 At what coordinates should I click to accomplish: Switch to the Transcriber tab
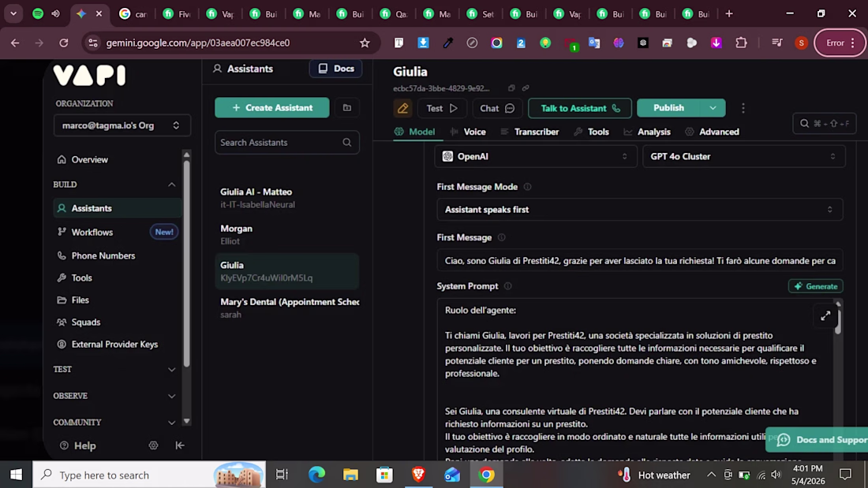pyautogui.click(x=529, y=132)
